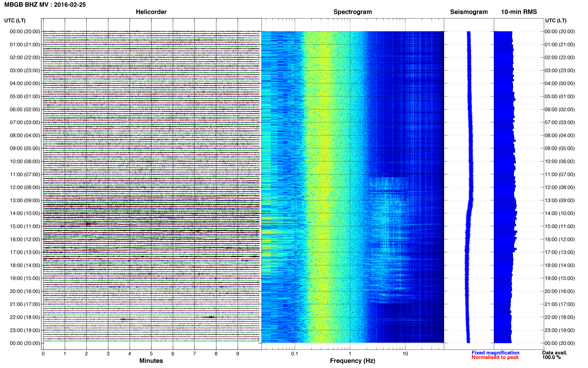Click '04:00 (00:00)' on the left time axis
Screen dimensions: 588x368
click(25, 83)
